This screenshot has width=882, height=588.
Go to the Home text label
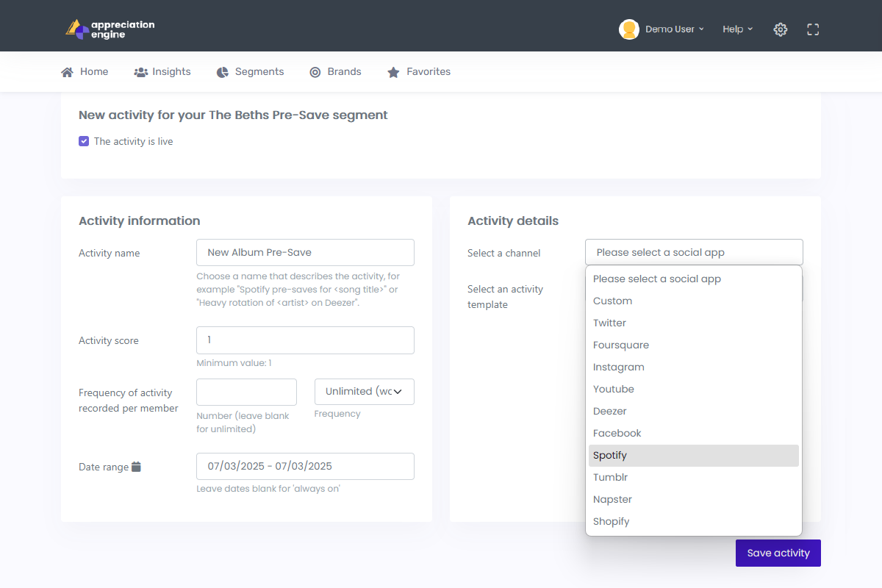[94, 72]
